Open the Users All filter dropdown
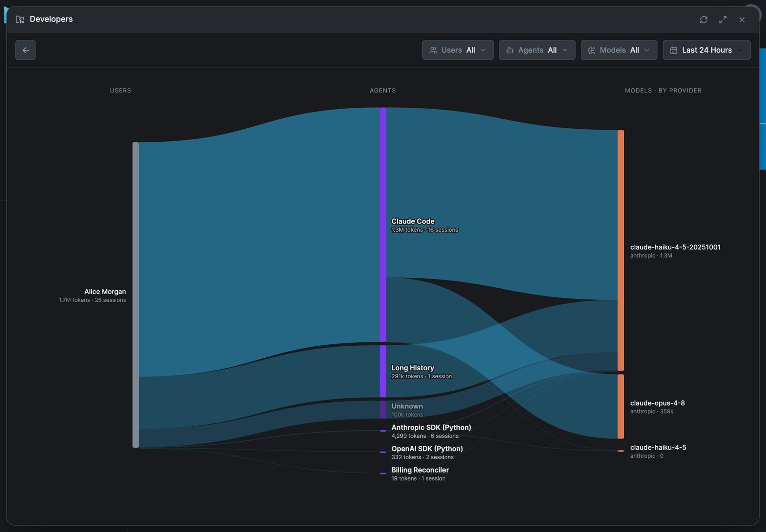Screen dimensions: 766x532 coord(458,50)
